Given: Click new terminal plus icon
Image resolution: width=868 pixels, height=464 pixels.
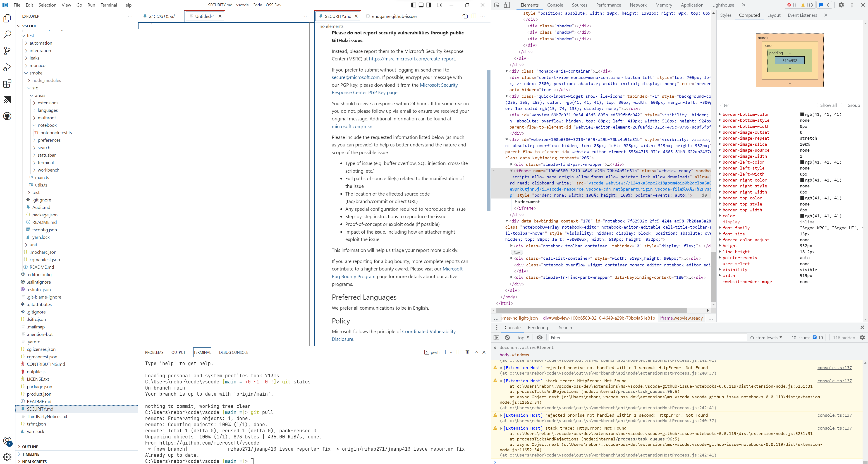Looking at the screenshot, I should 445,352.
